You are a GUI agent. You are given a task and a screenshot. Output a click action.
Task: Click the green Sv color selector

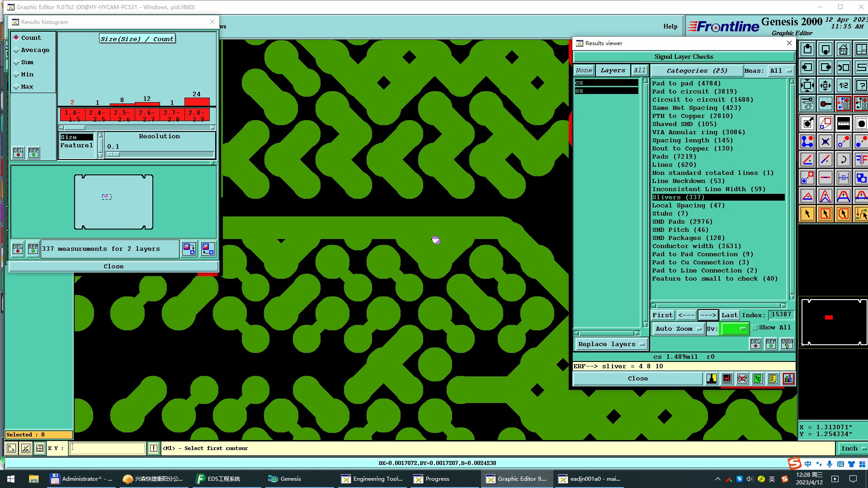click(x=735, y=328)
